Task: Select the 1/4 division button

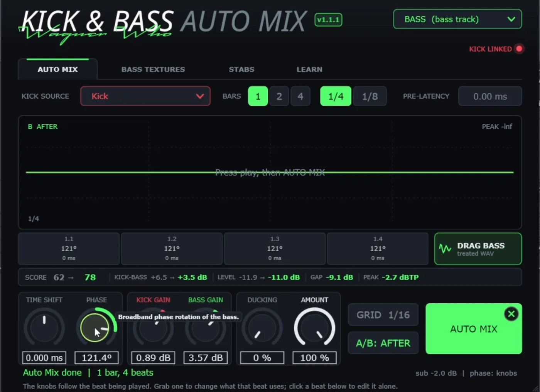Action: coord(336,96)
